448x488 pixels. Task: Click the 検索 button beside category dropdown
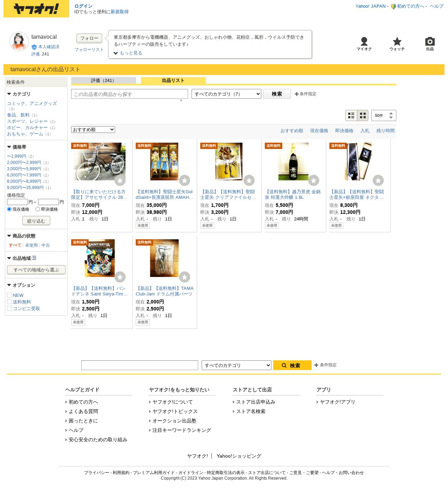[x=277, y=94]
